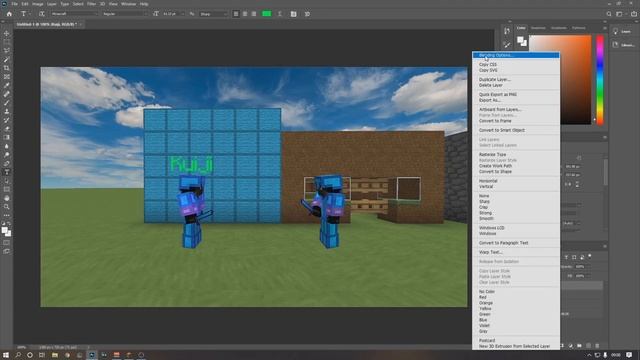The image size is (640, 360).
Task: Select the Horizontal Type tool
Action: pos(7,172)
